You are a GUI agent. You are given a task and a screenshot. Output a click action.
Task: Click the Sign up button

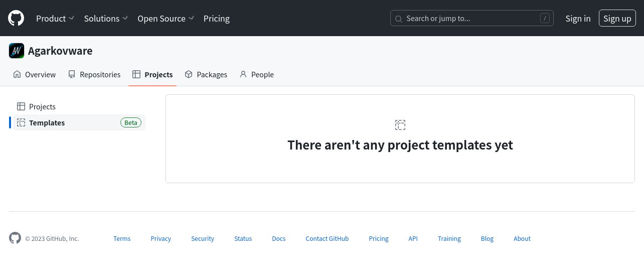coord(617,18)
